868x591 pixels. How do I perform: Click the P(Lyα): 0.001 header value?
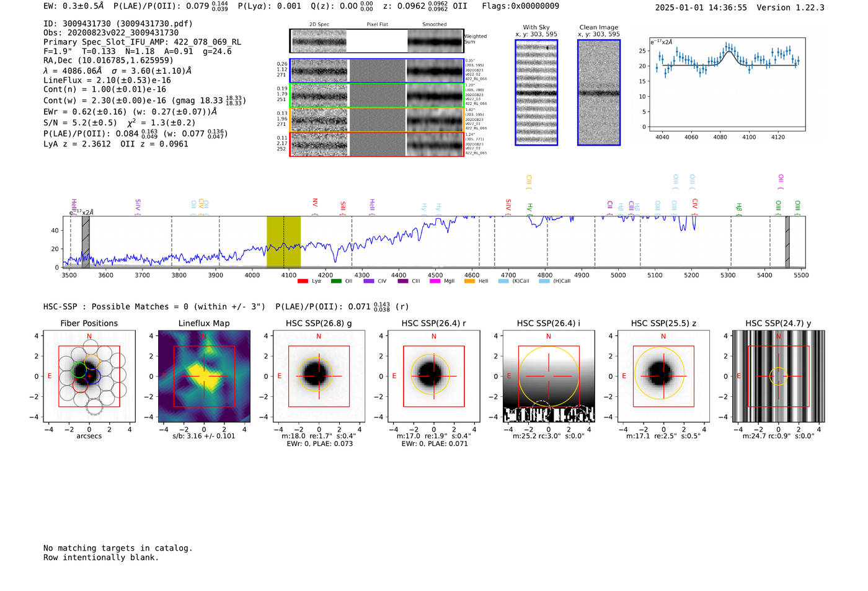(270, 6)
